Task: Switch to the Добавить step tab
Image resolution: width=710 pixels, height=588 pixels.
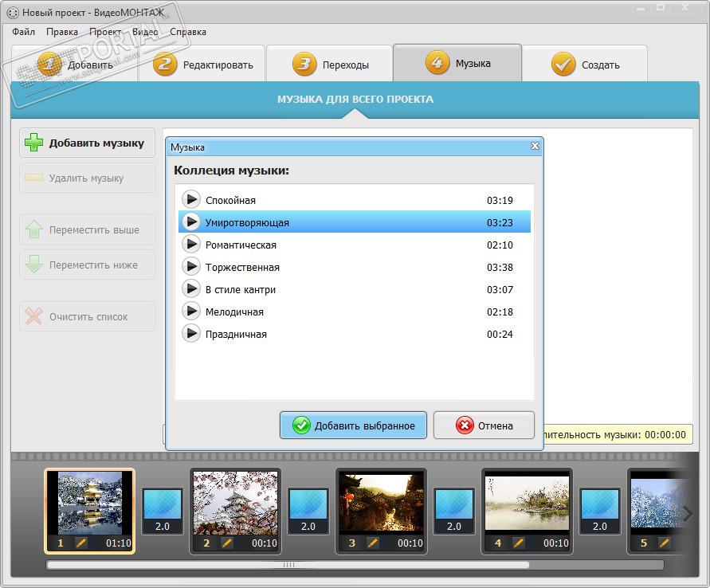Action: 75,65
